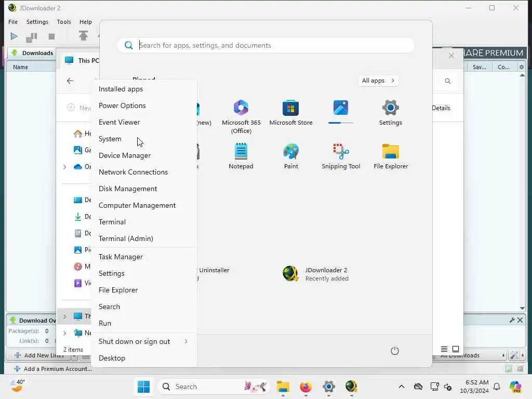Open JDownloader File menu
532x399 pixels.
click(x=13, y=22)
